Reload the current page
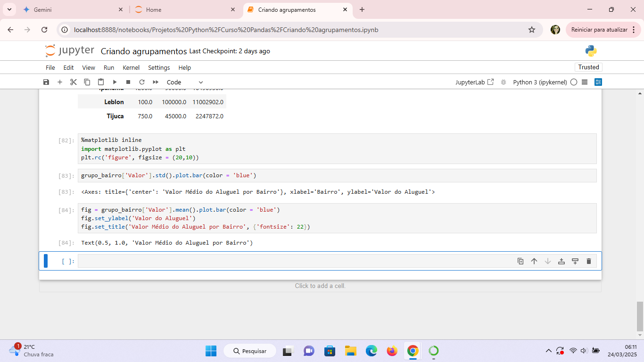644x362 pixels. (x=44, y=30)
